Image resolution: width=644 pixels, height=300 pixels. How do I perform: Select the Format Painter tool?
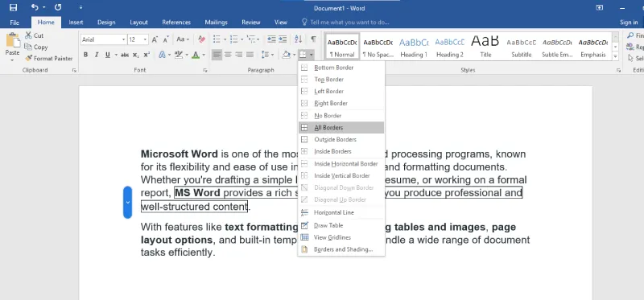click(48, 58)
